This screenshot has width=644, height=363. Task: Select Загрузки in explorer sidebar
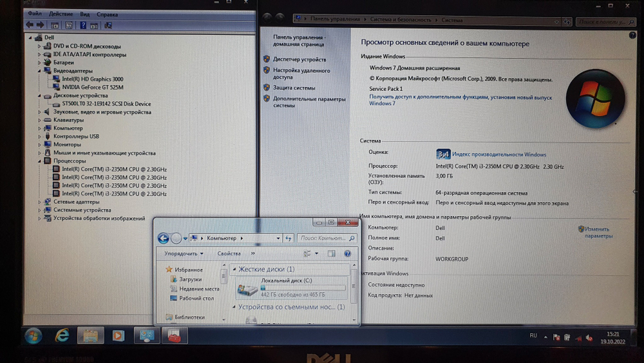coord(190,279)
